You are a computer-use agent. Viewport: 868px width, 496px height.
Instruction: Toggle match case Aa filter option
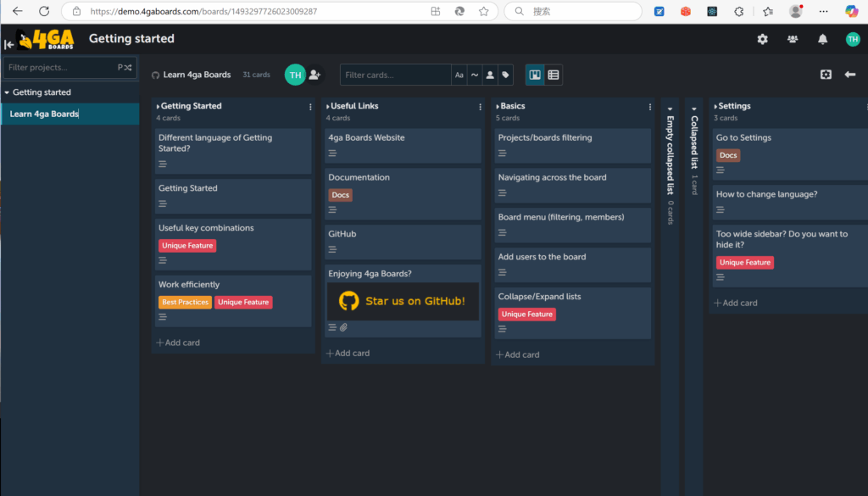tap(459, 75)
